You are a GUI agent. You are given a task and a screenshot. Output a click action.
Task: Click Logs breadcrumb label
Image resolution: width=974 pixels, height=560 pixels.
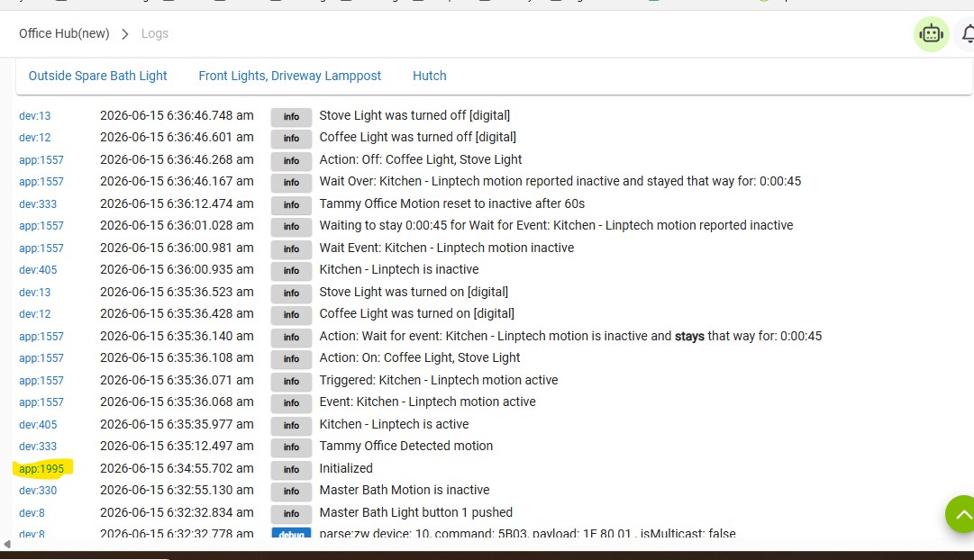coord(155,33)
